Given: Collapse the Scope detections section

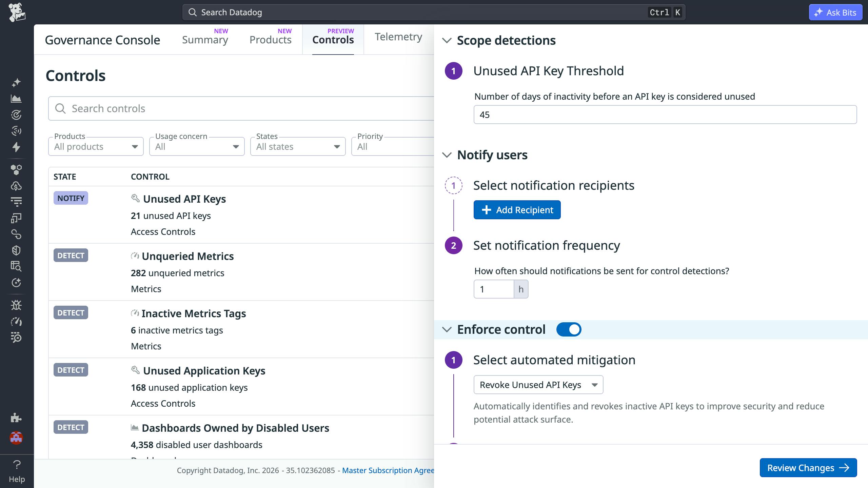Looking at the screenshot, I should (x=448, y=40).
